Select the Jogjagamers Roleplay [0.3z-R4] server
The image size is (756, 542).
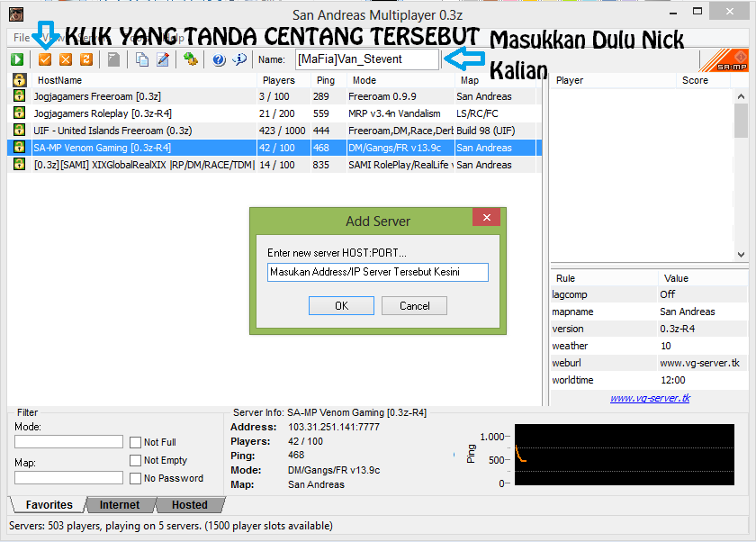click(x=274, y=113)
